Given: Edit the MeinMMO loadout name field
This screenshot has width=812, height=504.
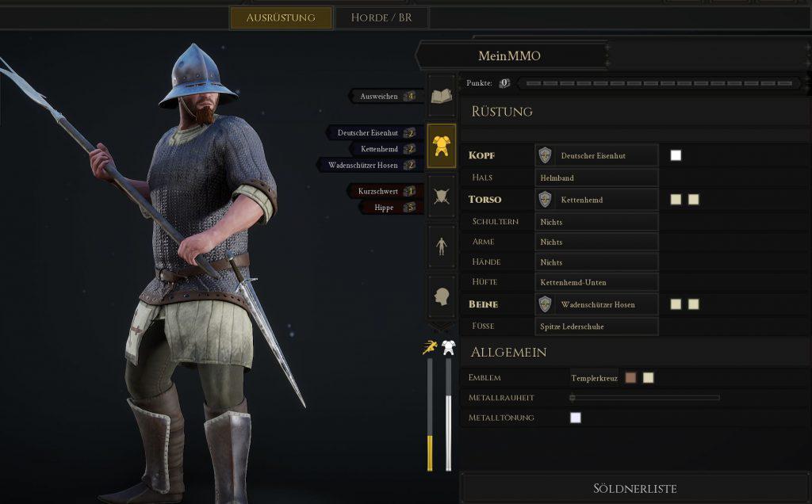Looking at the screenshot, I should click(510, 56).
